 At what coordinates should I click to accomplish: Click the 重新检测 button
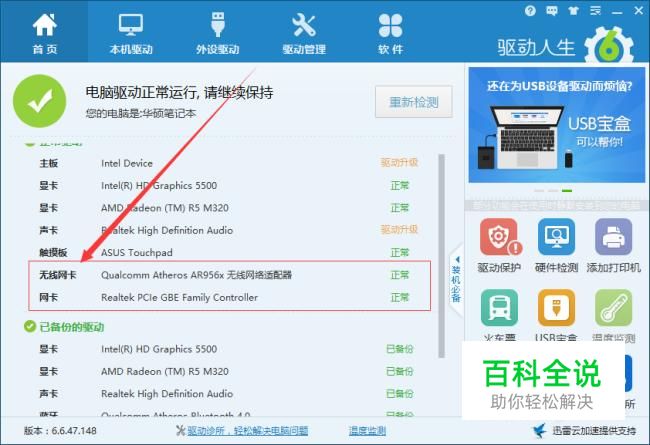(x=413, y=102)
